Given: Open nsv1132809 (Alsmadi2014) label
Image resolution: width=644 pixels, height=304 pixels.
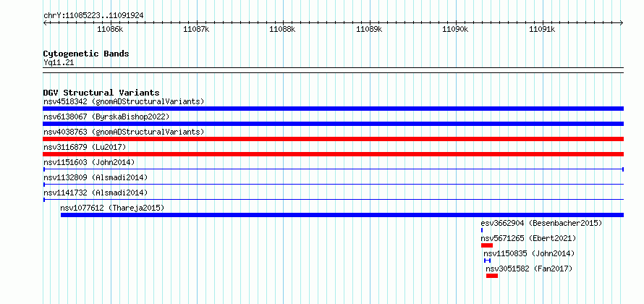Looking at the screenshot, I should tap(96, 177).
